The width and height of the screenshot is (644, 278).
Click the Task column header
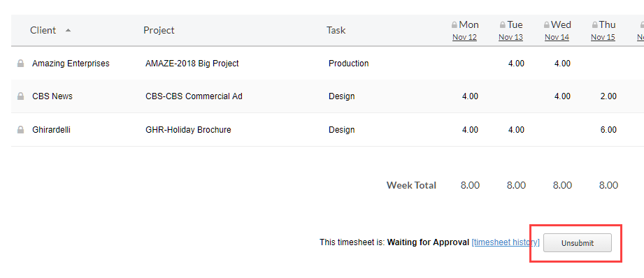coord(336,30)
